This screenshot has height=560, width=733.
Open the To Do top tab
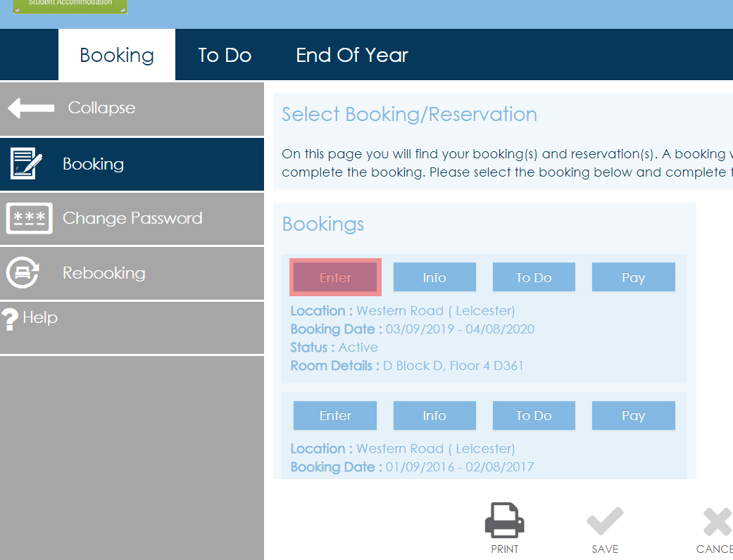click(225, 55)
